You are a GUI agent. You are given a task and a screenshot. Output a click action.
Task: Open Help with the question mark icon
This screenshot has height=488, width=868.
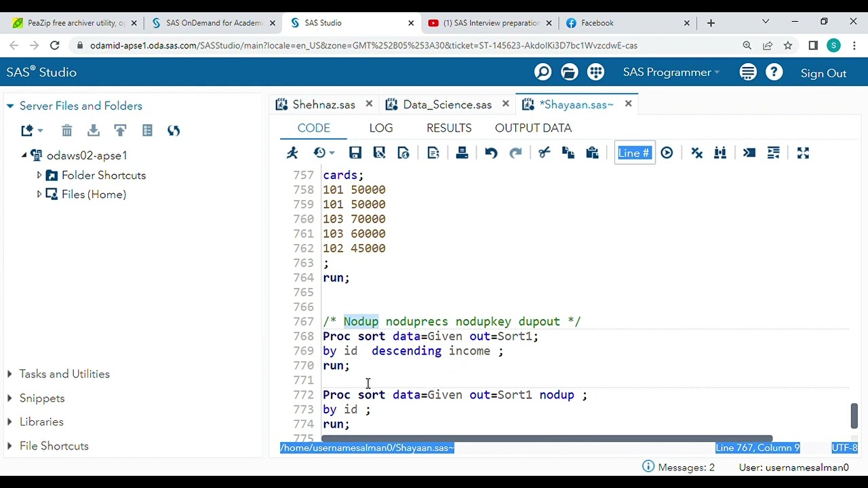pos(774,73)
